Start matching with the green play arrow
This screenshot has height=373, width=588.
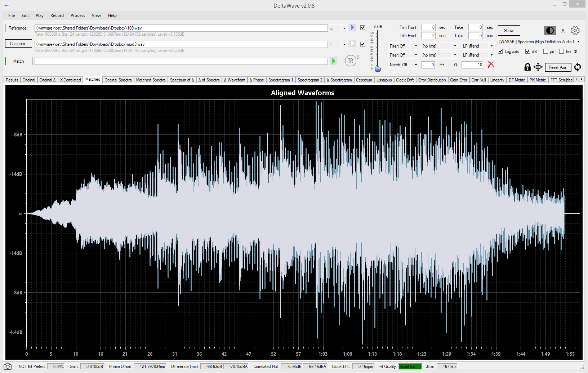click(x=333, y=61)
